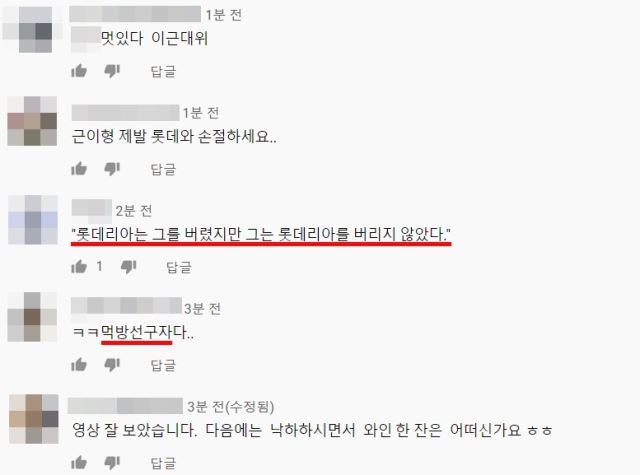Like the '롯데와 손절하세요' comment

click(79, 169)
